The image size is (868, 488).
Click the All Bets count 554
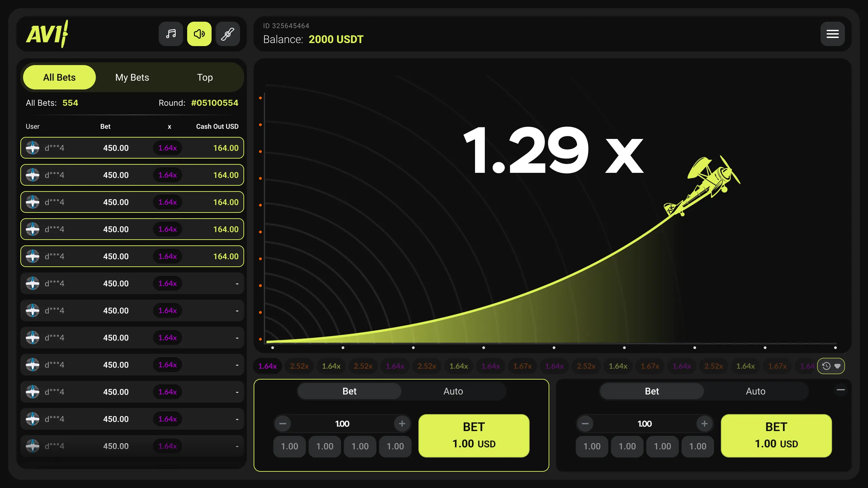point(70,103)
